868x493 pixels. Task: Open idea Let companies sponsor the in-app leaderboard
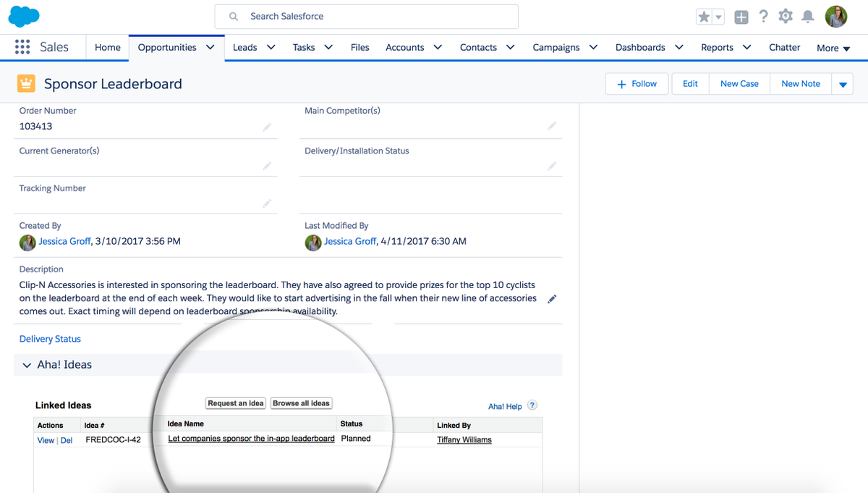(x=251, y=439)
